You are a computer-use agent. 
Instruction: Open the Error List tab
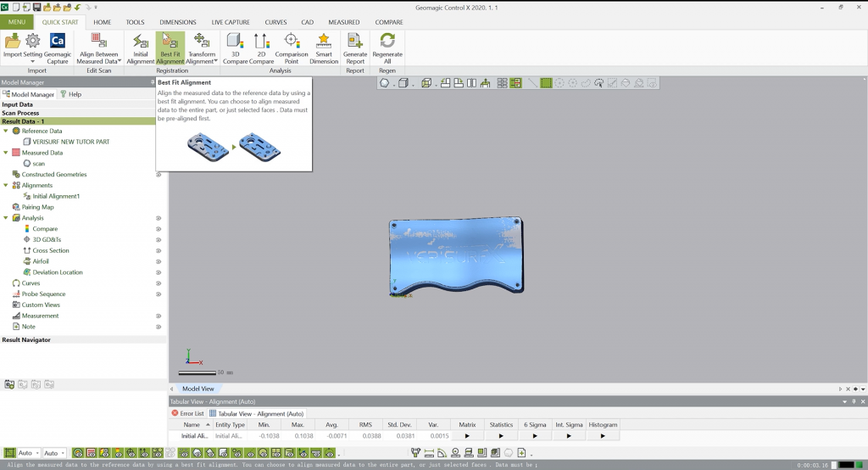coord(188,413)
